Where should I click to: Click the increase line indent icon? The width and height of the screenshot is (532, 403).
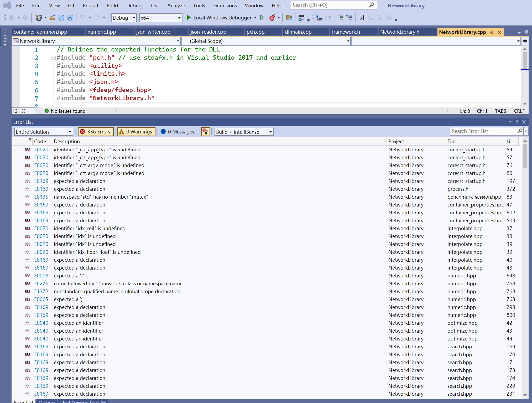tap(340, 18)
